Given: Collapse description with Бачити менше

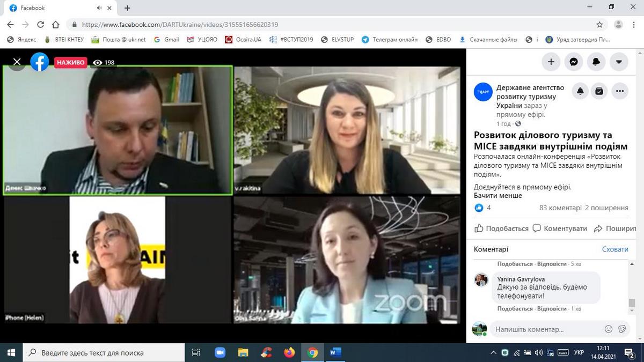Looking at the screenshot, I should (497, 196).
